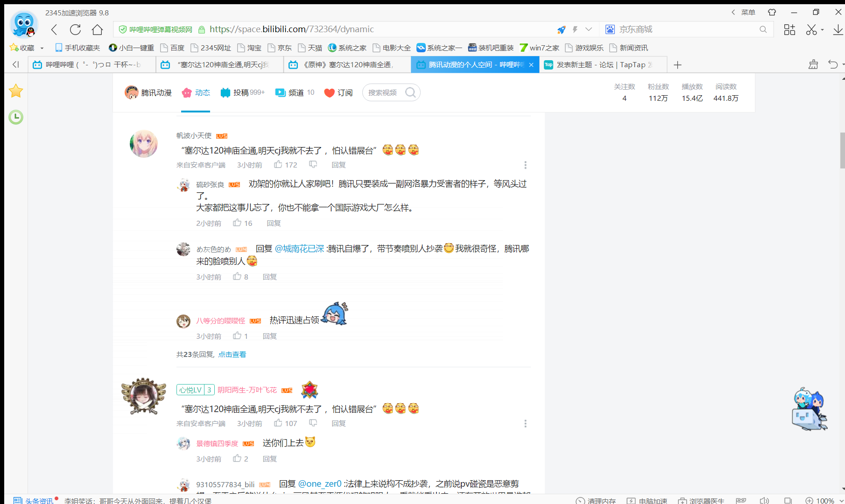Image resolution: width=845 pixels, height=504 pixels.
Task: Toggle the sound speaker icon in status bar
Action: point(764,500)
